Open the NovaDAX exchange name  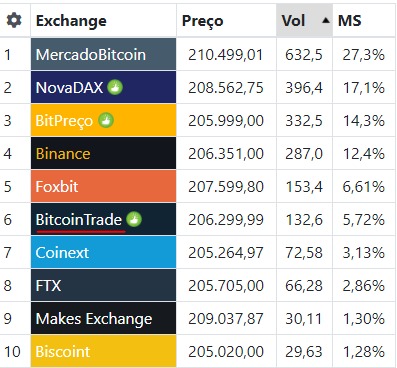coord(69,88)
